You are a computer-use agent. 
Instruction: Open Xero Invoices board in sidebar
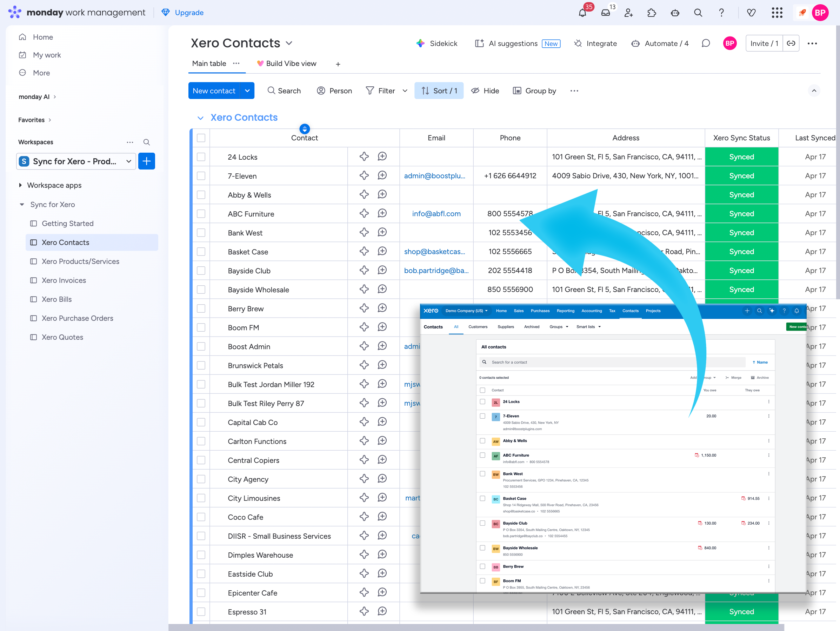[64, 280]
